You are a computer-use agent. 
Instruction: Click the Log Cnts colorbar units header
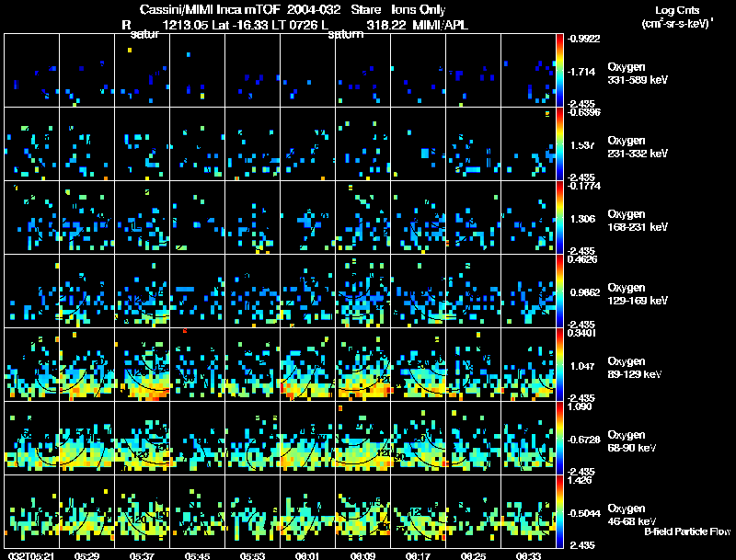click(x=677, y=17)
